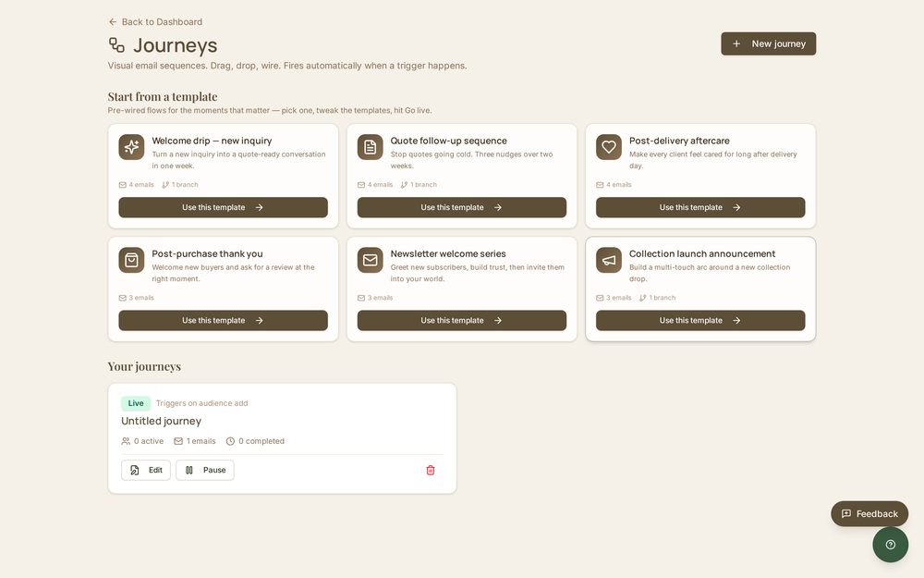Create a New journey
The width and height of the screenshot is (924, 578).
(769, 43)
